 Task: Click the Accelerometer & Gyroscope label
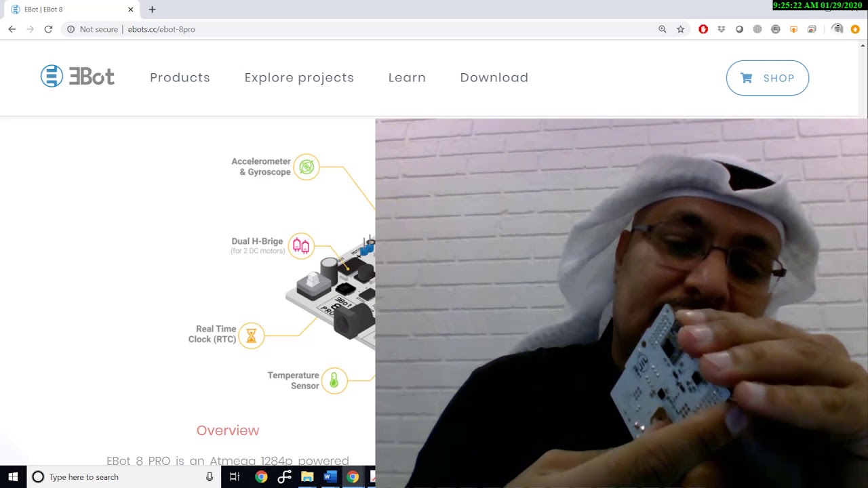click(x=261, y=167)
